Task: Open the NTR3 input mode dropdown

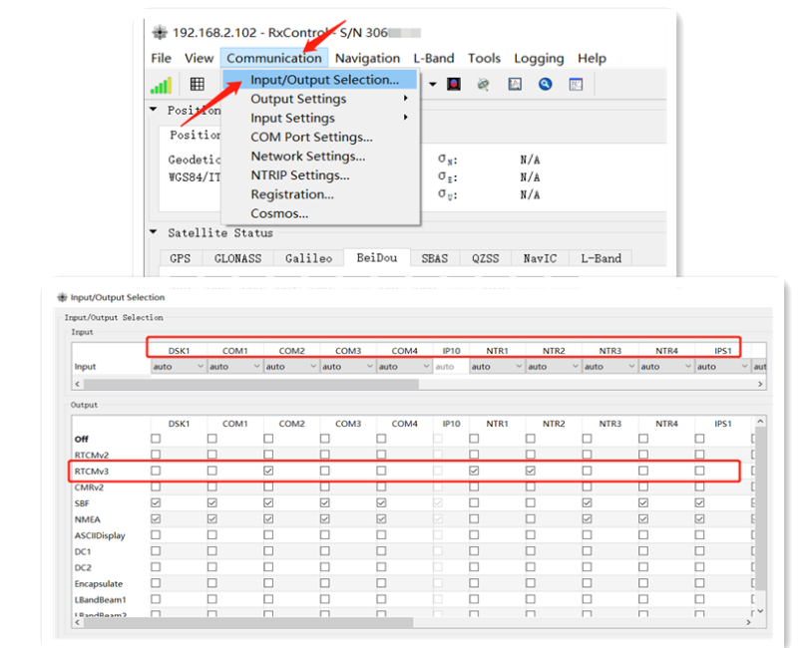Action: coord(610,367)
